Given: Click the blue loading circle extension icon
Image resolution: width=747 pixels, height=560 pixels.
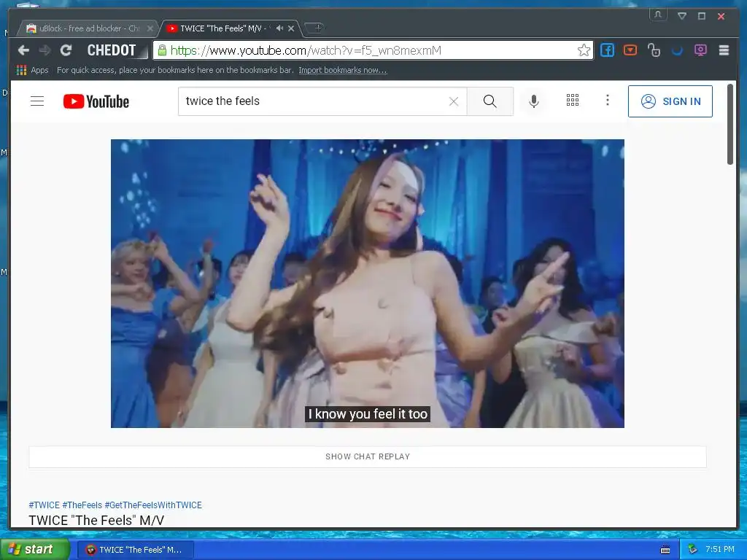Looking at the screenshot, I should click(x=677, y=50).
